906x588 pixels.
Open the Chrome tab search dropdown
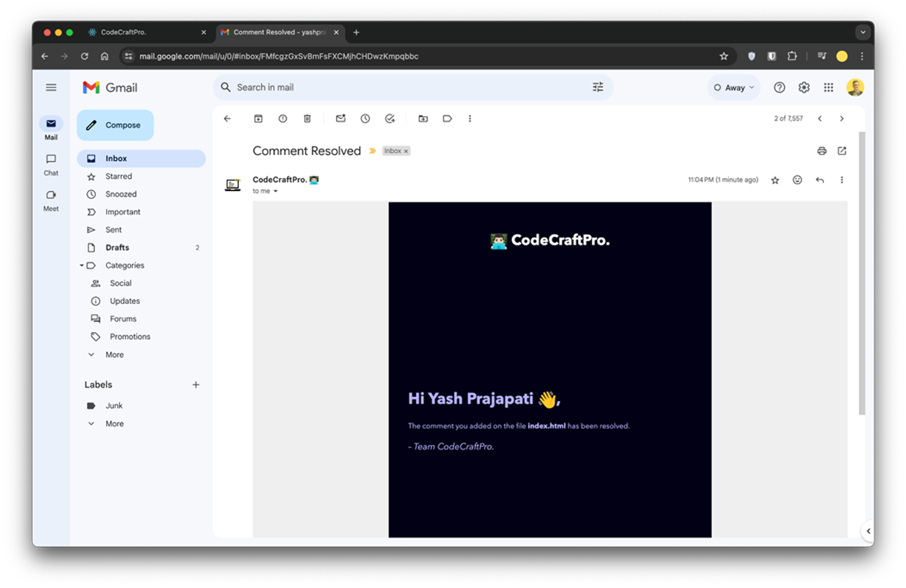coord(863,32)
